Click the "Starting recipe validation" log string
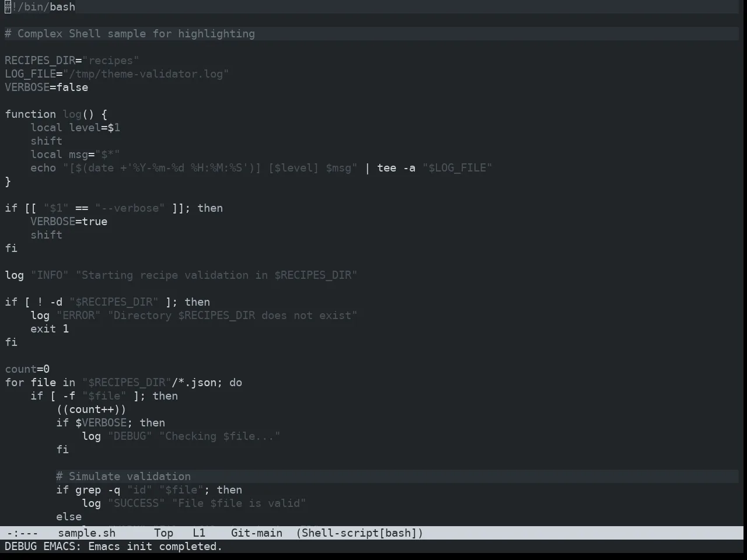 tap(217, 275)
